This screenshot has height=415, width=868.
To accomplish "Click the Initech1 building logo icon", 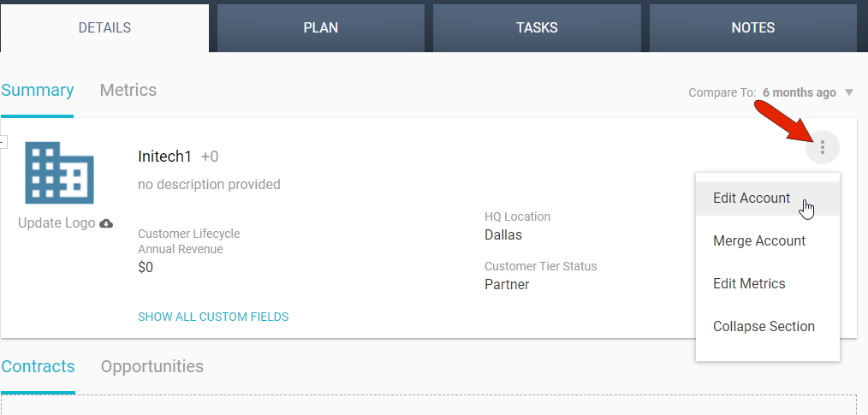I will (x=59, y=173).
